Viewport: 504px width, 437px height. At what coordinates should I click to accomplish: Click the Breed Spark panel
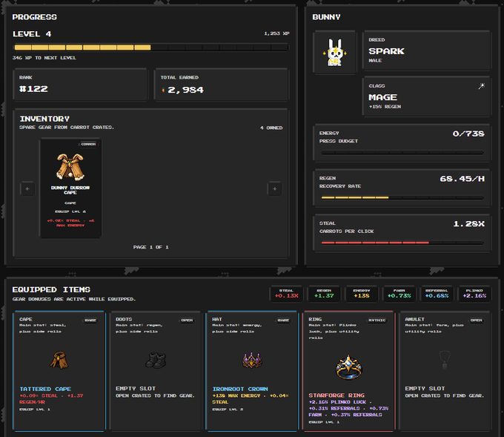pos(426,50)
